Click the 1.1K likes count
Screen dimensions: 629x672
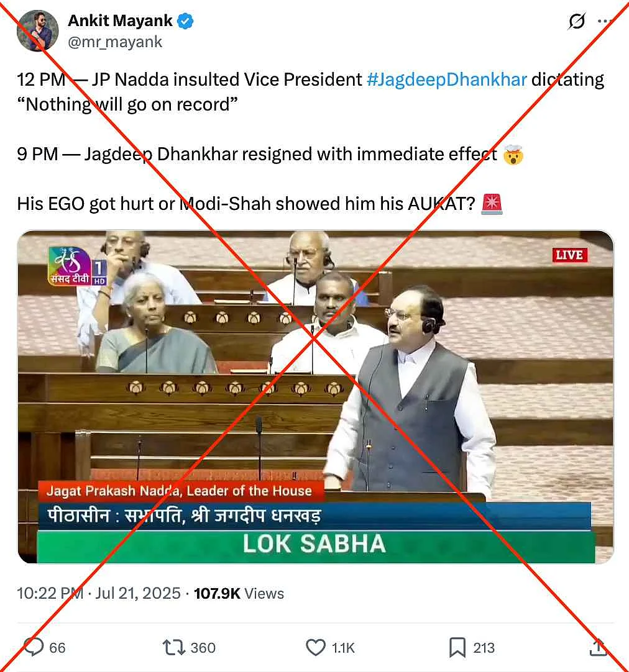[344, 648]
